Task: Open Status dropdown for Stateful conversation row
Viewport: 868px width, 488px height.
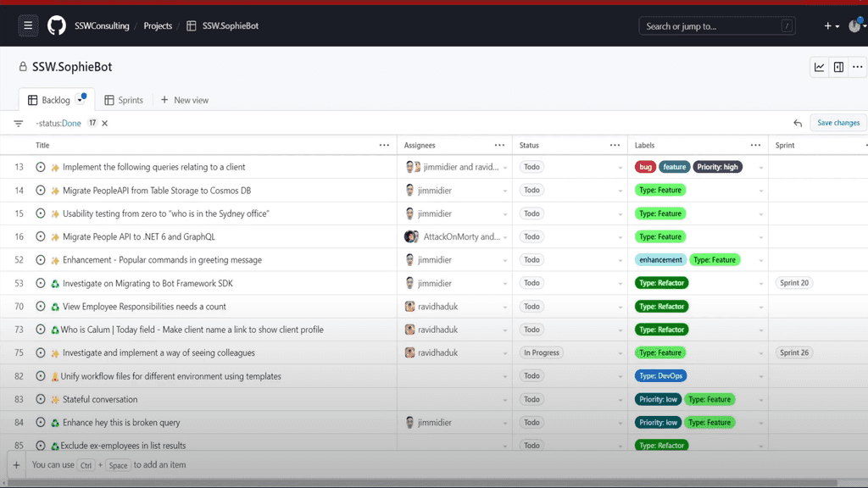Action: click(620, 400)
